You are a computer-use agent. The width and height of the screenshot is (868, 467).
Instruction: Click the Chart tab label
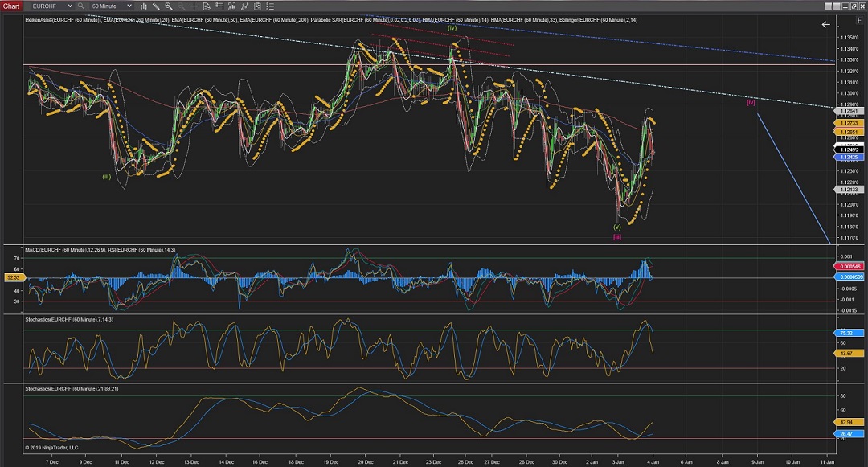point(10,6)
